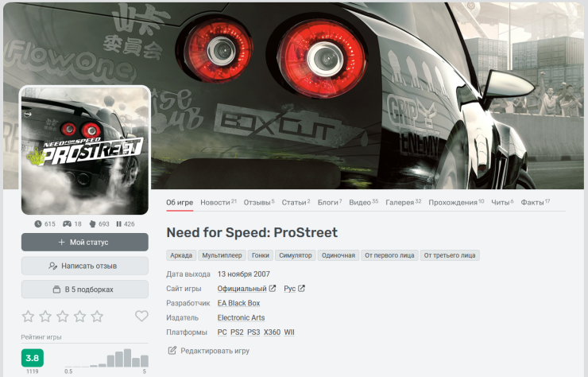The height and width of the screenshot is (377, 588).
Task: Click the gamepad icon showing 18
Action: 67,223
